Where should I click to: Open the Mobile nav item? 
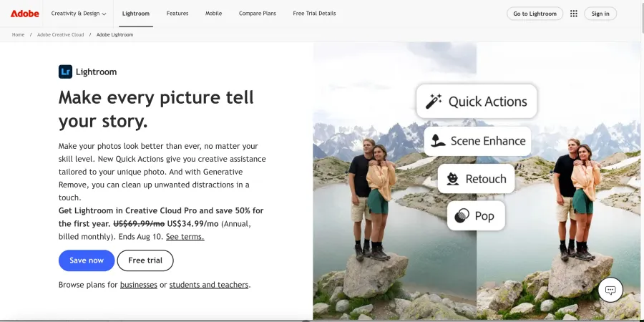(213, 14)
